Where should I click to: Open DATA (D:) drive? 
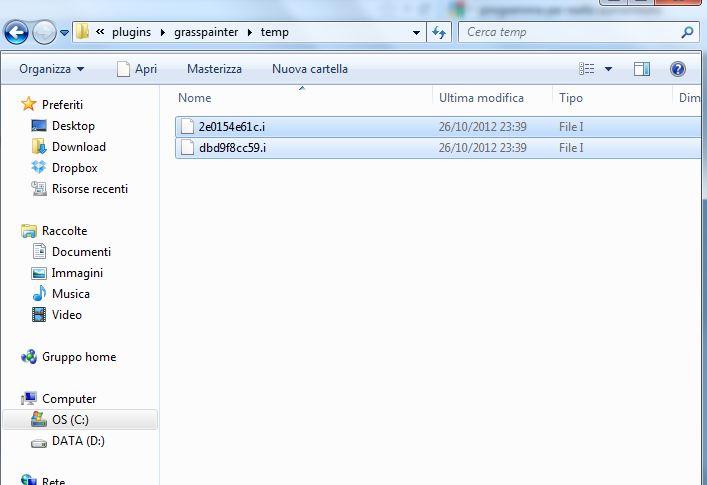click(x=78, y=441)
